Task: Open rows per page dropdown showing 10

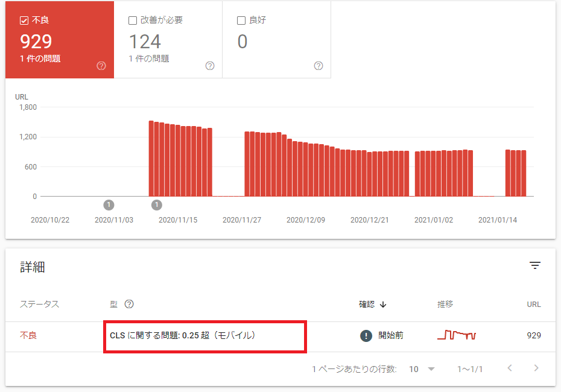Action: pyautogui.click(x=422, y=369)
